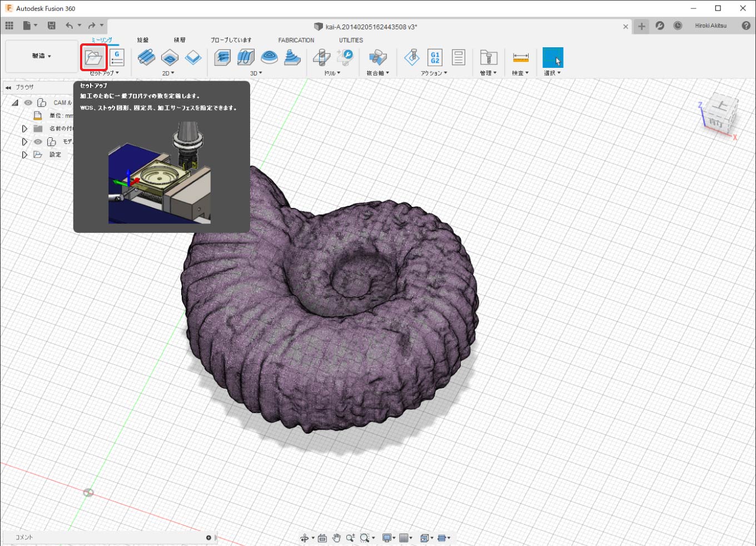The image size is (756, 546).
Task: Collapse the browser panel with double arrows
Action: pos(8,87)
